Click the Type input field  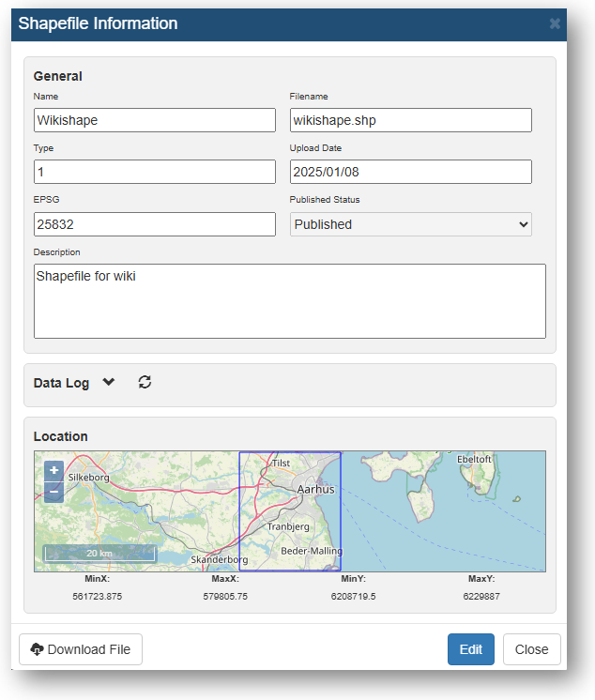coord(155,172)
